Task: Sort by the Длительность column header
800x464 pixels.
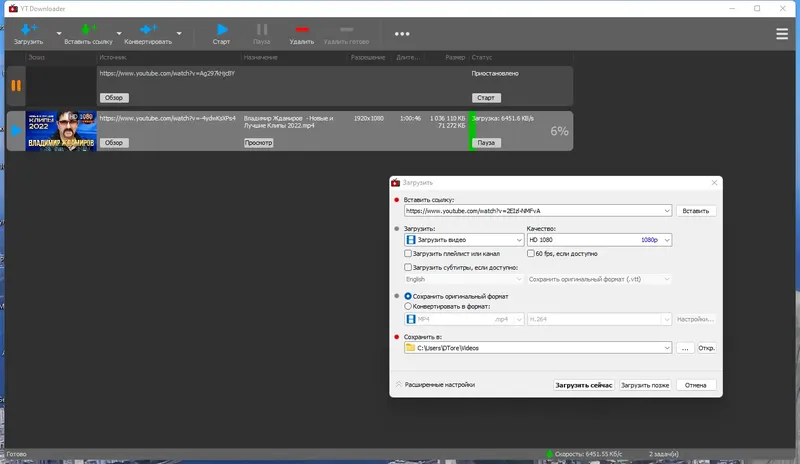Action: coord(408,57)
